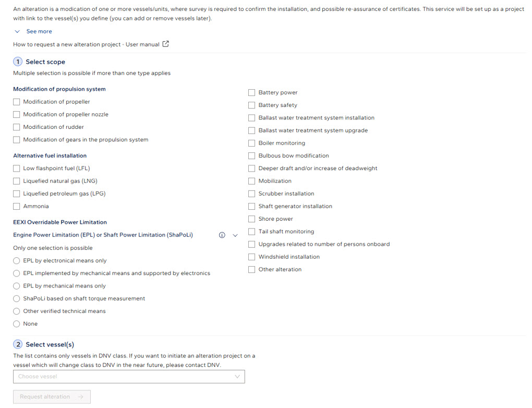Check Modification of propeller
This screenshot has height=408, width=532.
17,102
